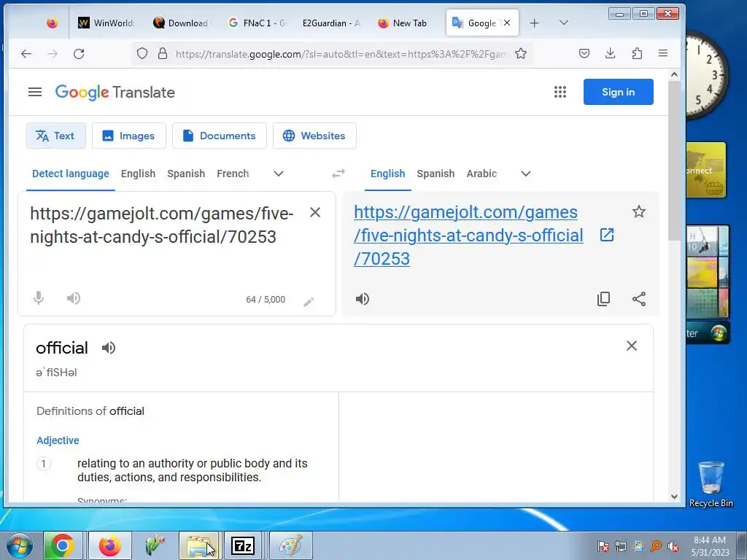Expand more target languages list

click(x=526, y=174)
